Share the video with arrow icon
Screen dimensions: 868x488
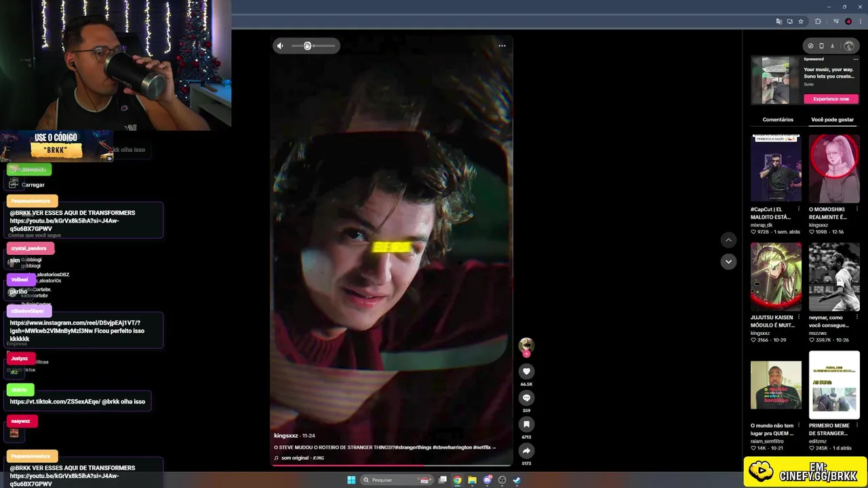click(526, 451)
